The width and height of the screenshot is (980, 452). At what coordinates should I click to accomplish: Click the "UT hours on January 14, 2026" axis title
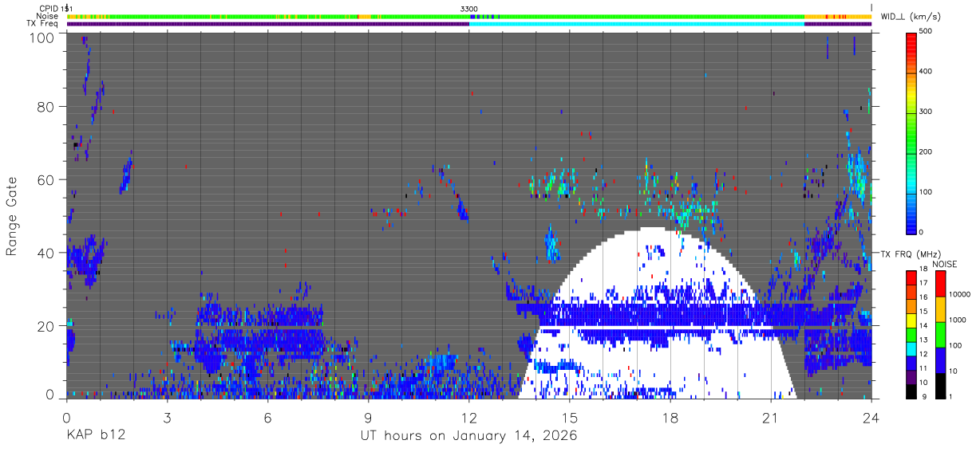pyautogui.click(x=469, y=437)
